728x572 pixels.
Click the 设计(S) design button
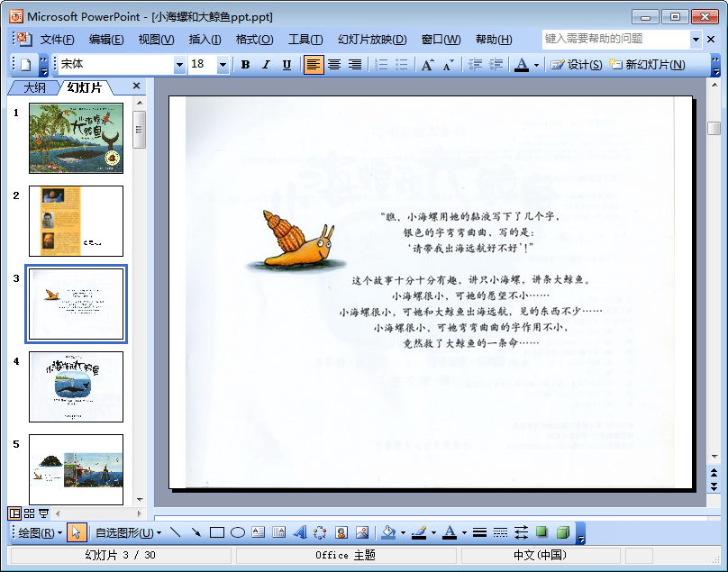(576, 65)
